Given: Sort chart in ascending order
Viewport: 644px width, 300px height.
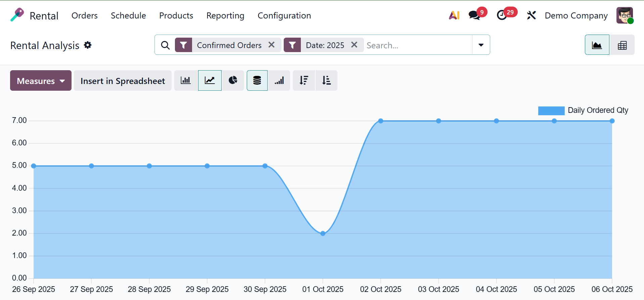Looking at the screenshot, I should tap(326, 81).
